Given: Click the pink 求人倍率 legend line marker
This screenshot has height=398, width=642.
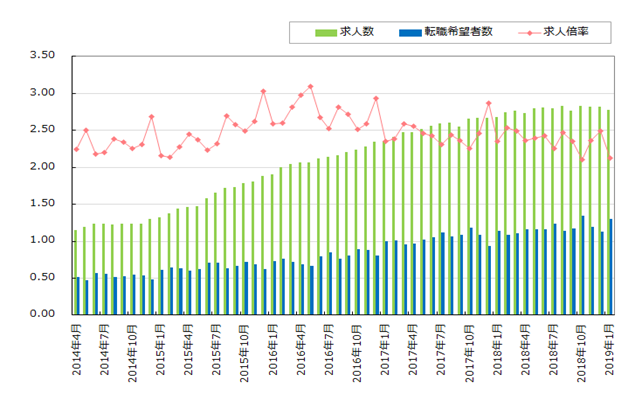Looking at the screenshot, I should [x=529, y=33].
